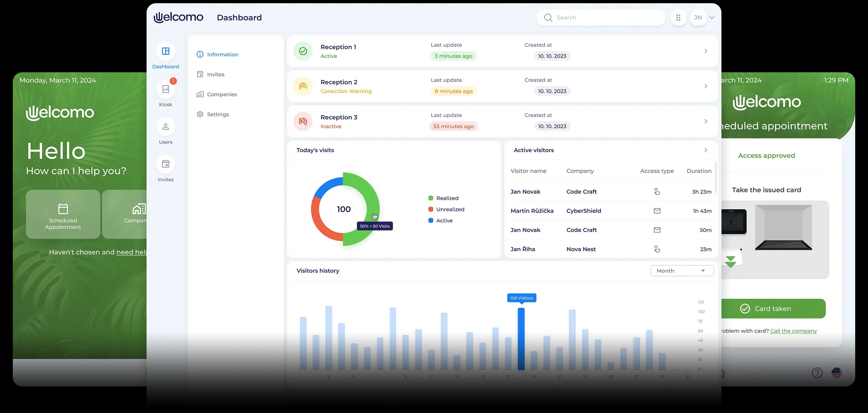Screen dimensions: 868x413
Task: Open the Companies menu item
Action: tap(222, 94)
